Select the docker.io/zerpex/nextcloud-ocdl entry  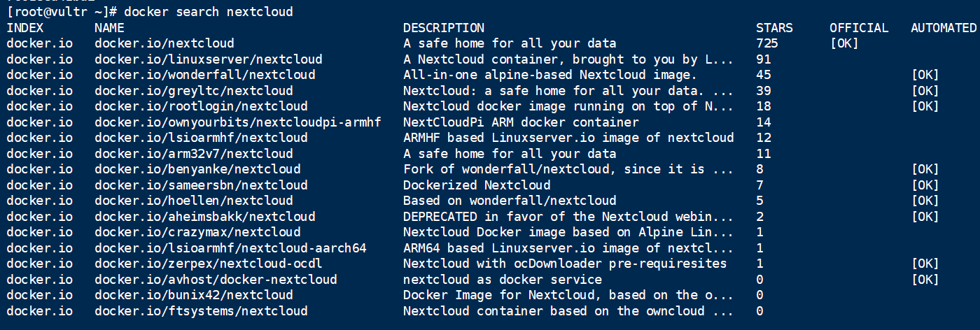pos(209,264)
